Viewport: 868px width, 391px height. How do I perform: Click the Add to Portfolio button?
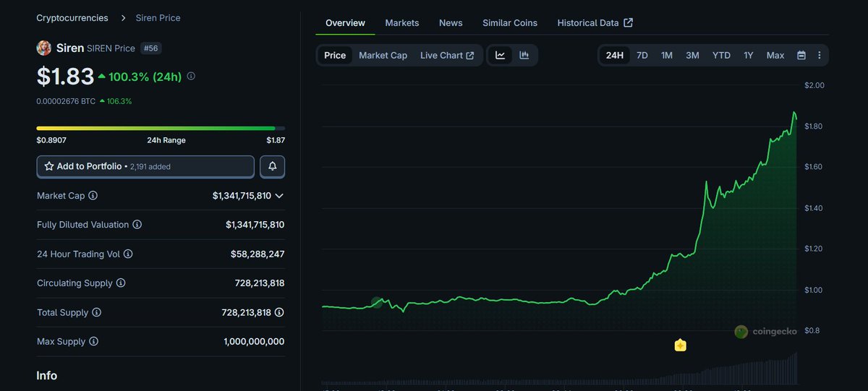tap(145, 166)
